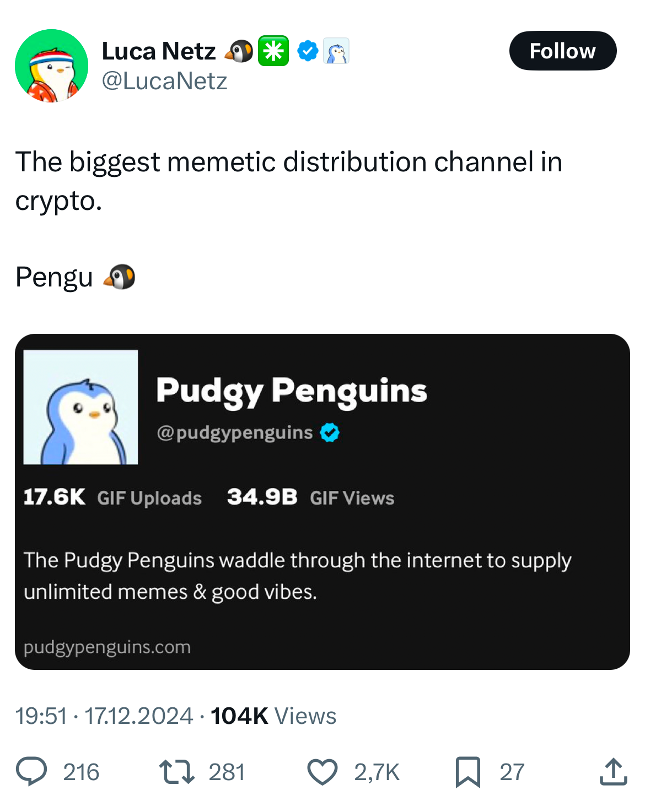Bookmark this tweet

[467, 771]
